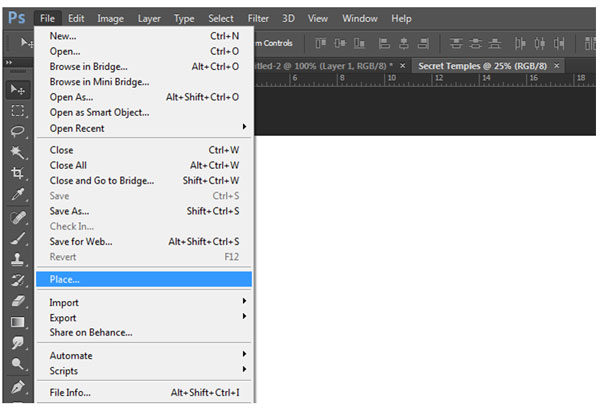Viewport: 600px width, 408px height.
Task: Select the Pen tool
Action: coord(18,387)
